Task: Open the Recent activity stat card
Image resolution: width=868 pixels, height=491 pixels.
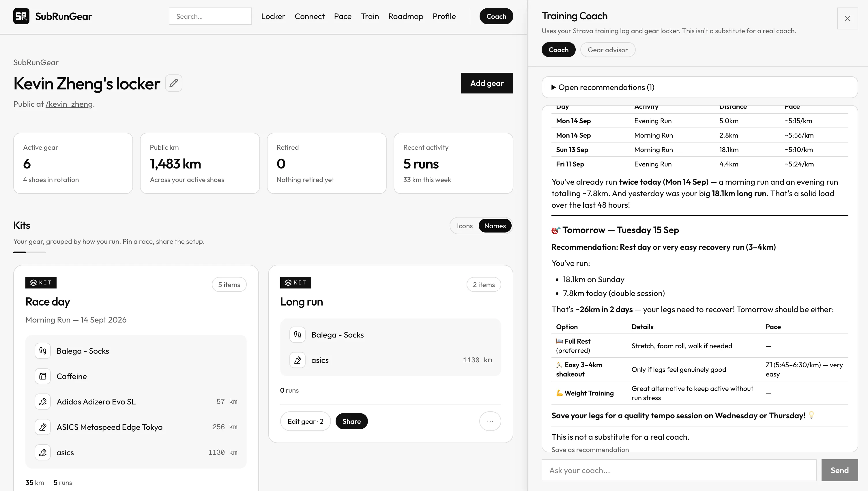Action: click(x=453, y=163)
